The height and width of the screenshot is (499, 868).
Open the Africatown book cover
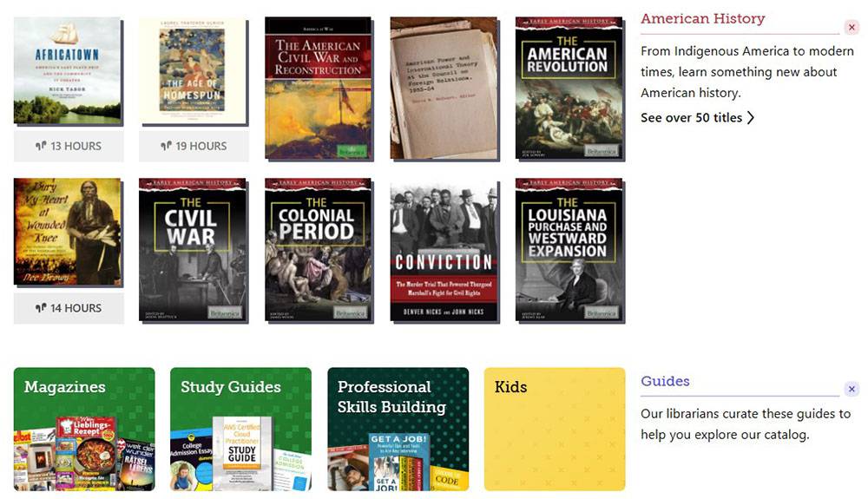pyautogui.click(x=67, y=70)
